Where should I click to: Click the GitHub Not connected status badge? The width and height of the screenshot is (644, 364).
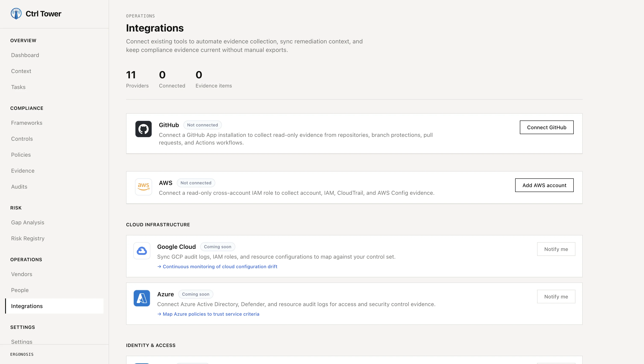203,125
